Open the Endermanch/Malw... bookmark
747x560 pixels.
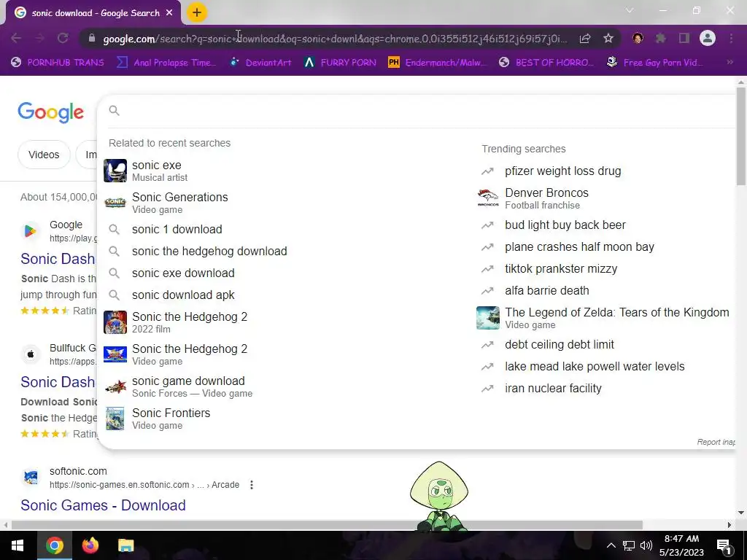(x=438, y=63)
